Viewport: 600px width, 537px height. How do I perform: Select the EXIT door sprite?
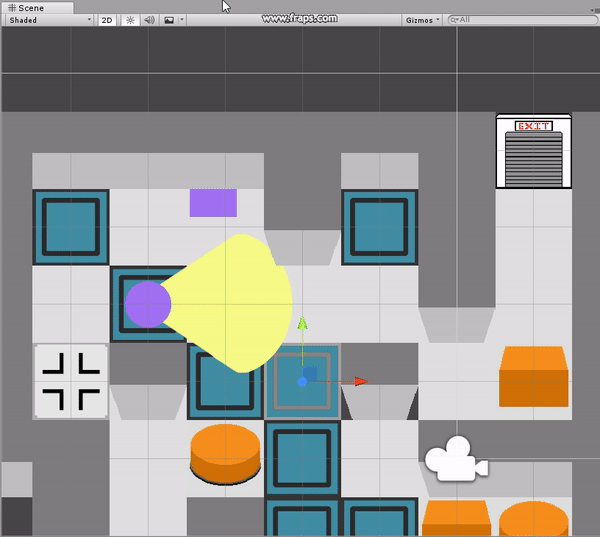[x=533, y=151]
